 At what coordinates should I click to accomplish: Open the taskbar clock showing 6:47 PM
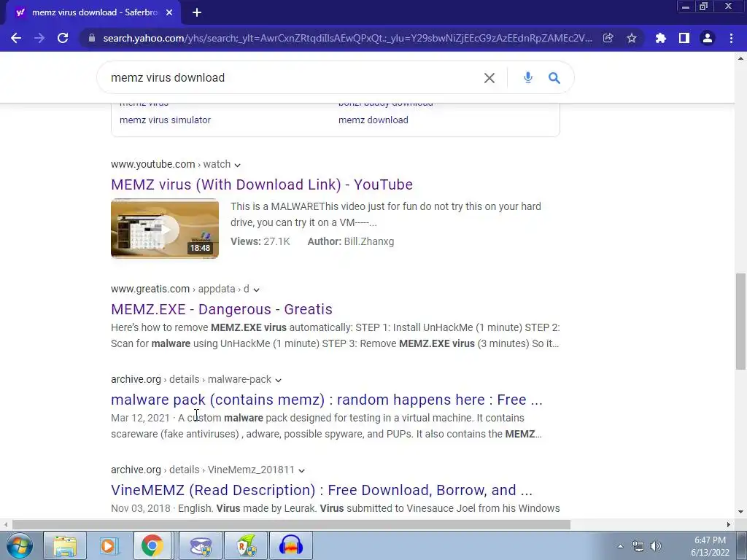click(710, 546)
